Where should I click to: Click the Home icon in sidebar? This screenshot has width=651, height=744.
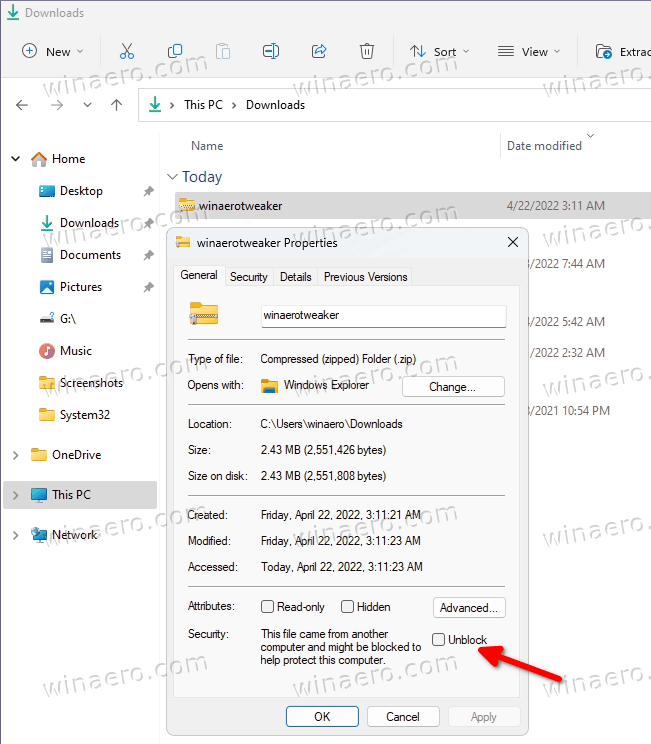pyautogui.click(x=39, y=159)
